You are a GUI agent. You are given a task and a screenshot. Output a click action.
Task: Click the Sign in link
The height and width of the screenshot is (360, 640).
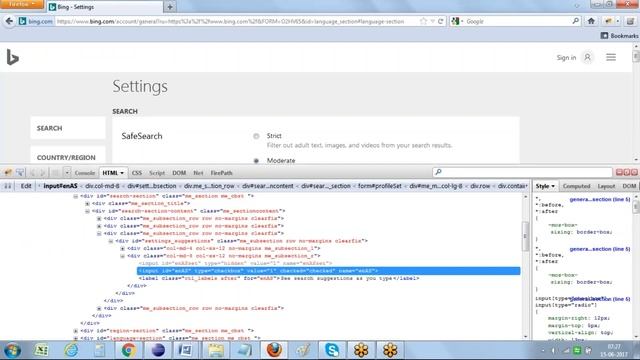[x=566, y=58]
